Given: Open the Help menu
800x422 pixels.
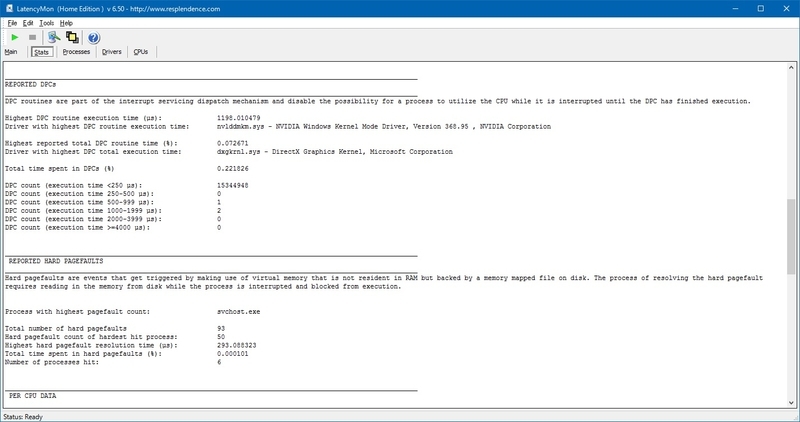Looking at the screenshot, I should point(66,23).
